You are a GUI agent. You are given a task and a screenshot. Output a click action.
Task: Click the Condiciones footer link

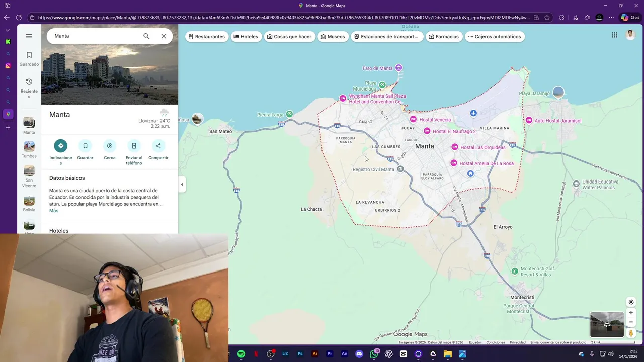point(496,342)
